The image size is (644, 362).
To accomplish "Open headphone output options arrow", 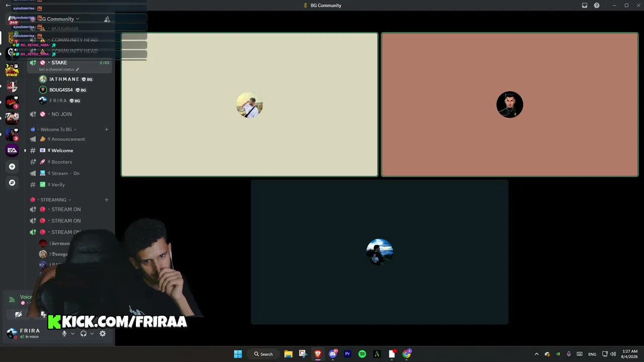I will point(92,333).
